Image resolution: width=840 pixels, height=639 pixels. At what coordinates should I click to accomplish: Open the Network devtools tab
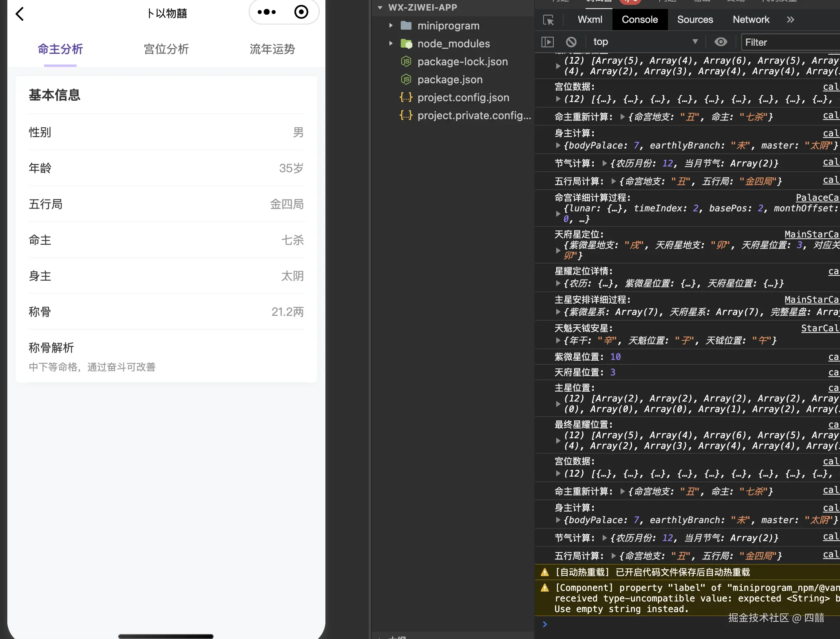tap(751, 20)
